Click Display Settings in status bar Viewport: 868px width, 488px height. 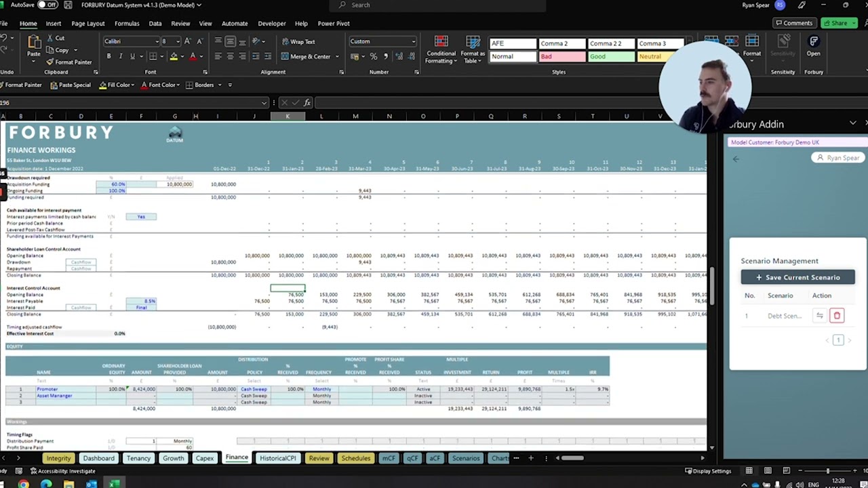pyautogui.click(x=708, y=471)
